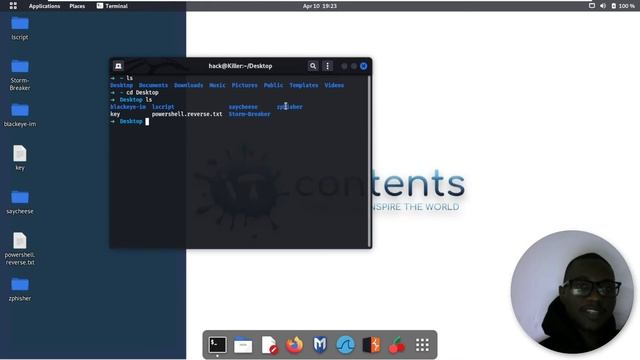This screenshot has width=640, height=360.
Task: Open the Iscript desktop folder
Action: tap(20, 28)
